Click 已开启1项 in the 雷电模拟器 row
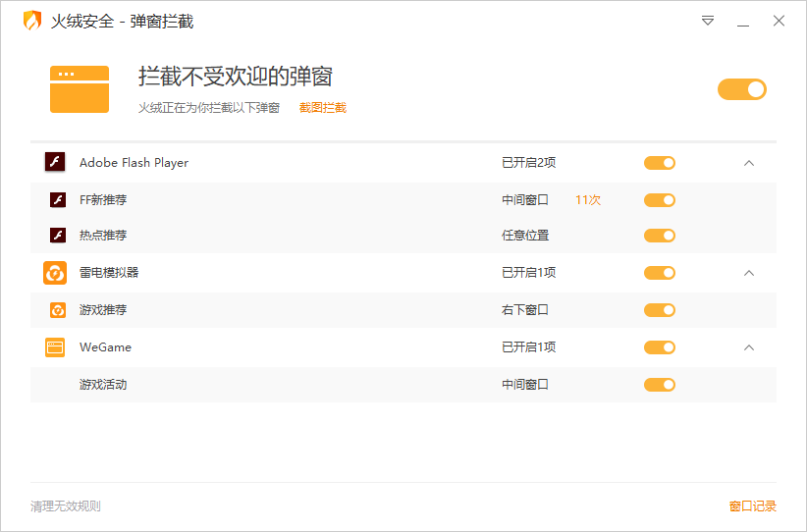Screen dimensions: 807x532 [528, 273]
